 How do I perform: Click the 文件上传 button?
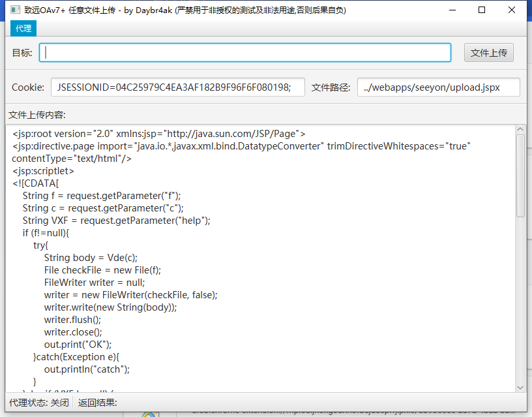[488, 53]
